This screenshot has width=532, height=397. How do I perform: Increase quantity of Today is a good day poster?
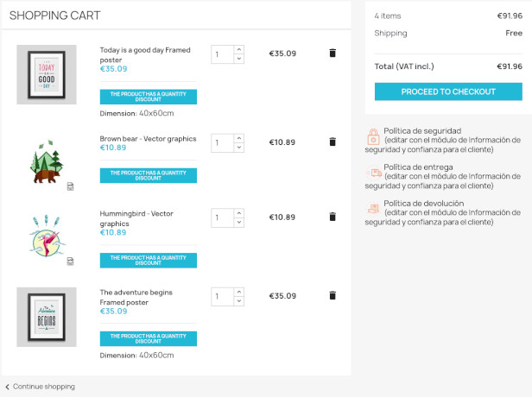click(x=239, y=49)
